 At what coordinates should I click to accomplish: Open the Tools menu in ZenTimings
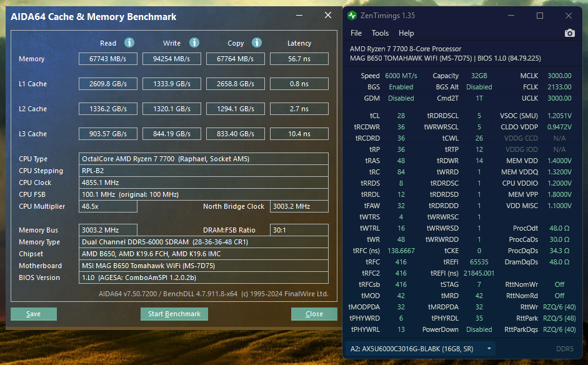pyautogui.click(x=380, y=33)
